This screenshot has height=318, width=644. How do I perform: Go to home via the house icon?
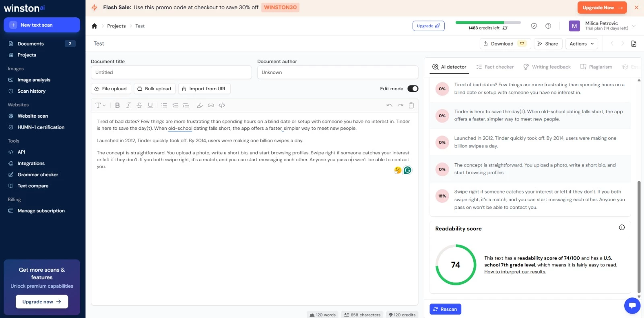tap(95, 26)
